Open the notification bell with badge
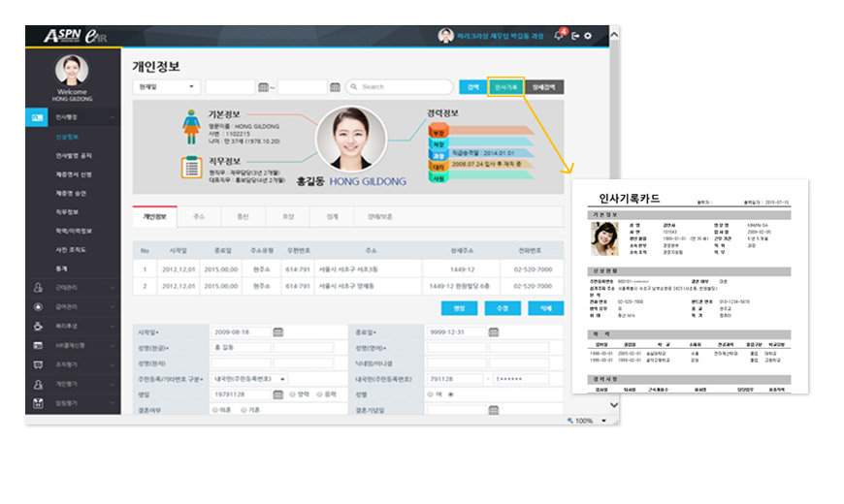The height and width of the screenshot is (504, 844). [x=559, y=36]
